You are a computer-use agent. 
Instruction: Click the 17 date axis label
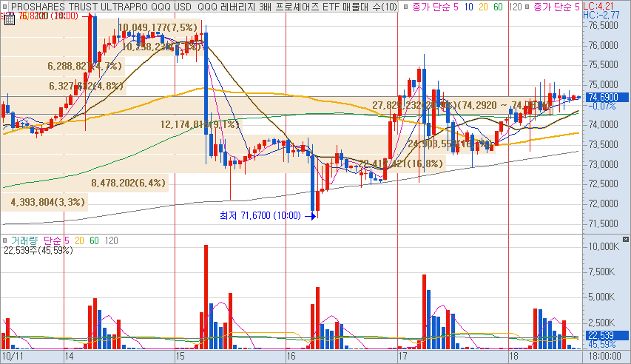402,356
